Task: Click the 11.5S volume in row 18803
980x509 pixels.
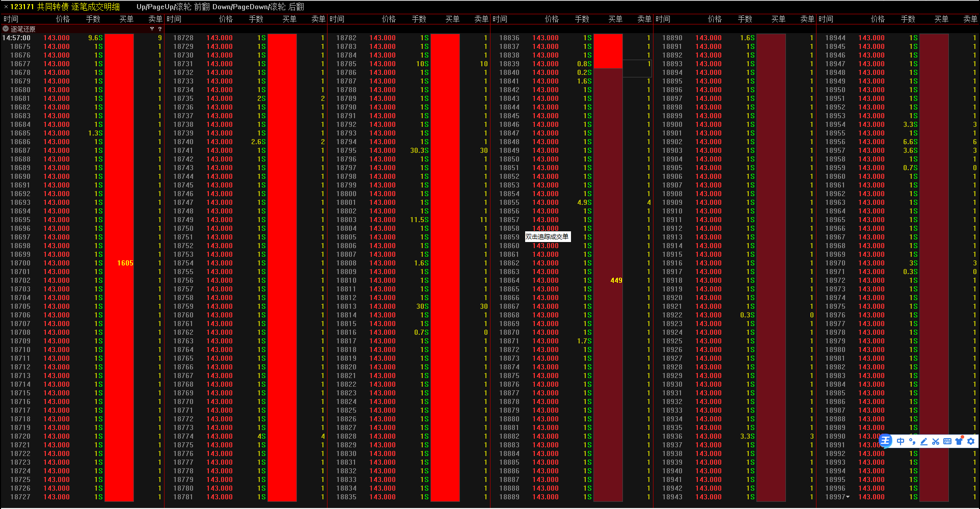Action: point(420,220)
